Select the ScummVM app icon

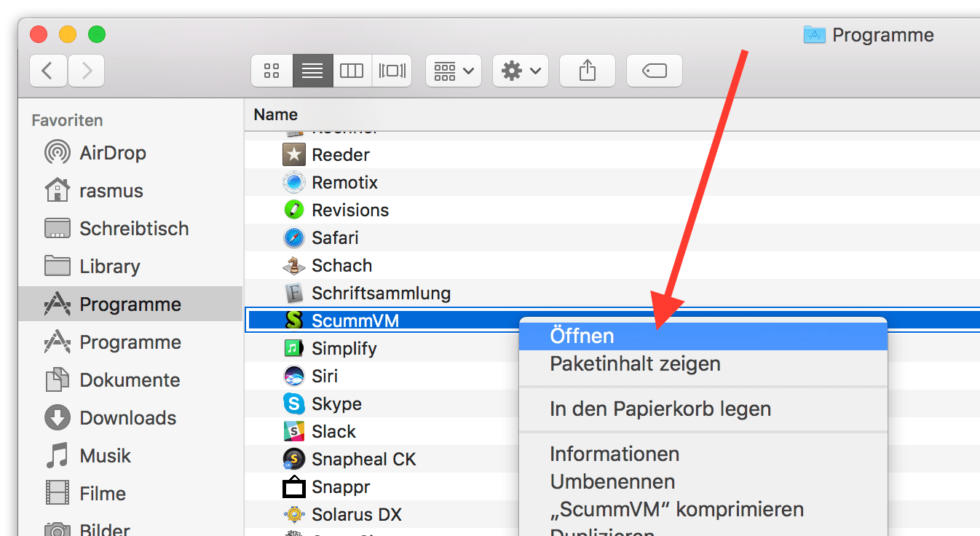(x=293, y=320)
